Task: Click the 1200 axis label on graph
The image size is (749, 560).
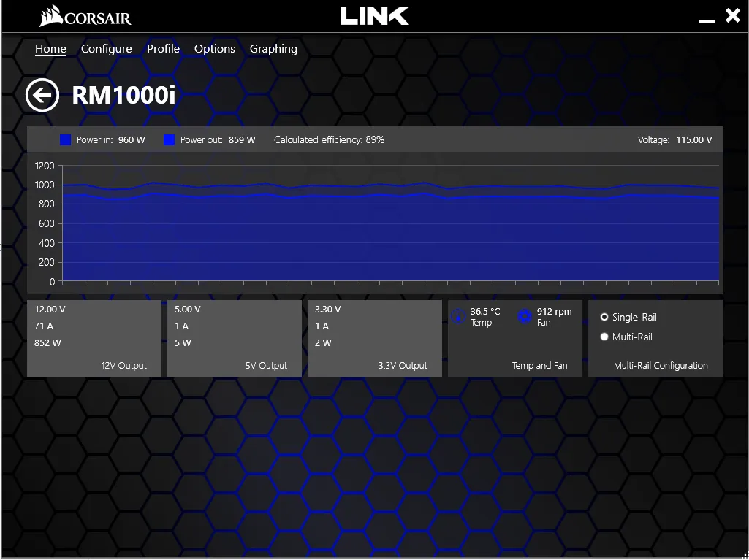Action: point(45,166)
